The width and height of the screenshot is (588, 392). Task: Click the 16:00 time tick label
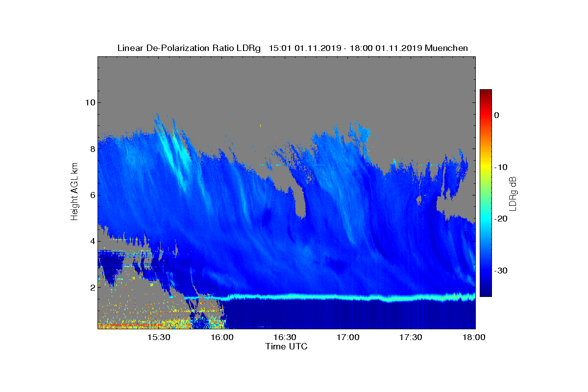(x=222, y=337)
